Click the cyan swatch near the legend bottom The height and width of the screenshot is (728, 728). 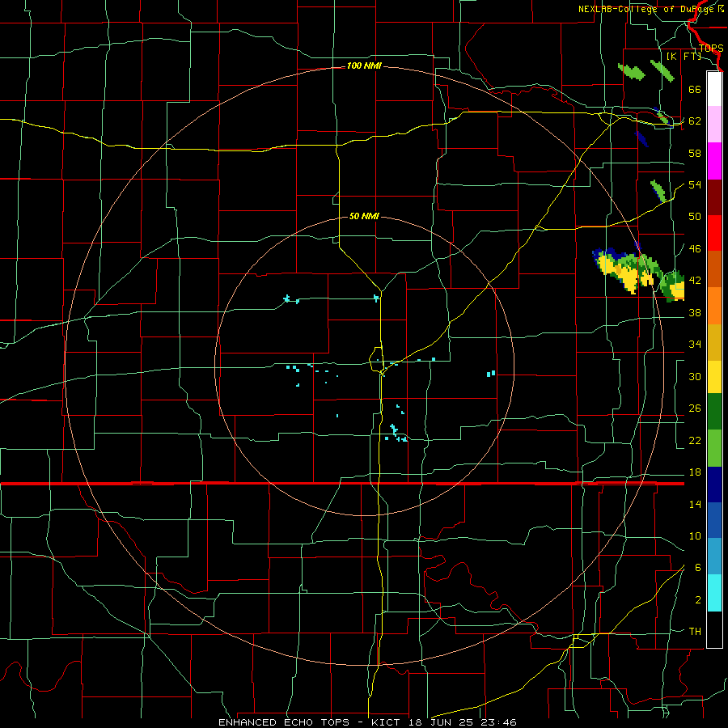pyautogui.click(x=714, y=593)
